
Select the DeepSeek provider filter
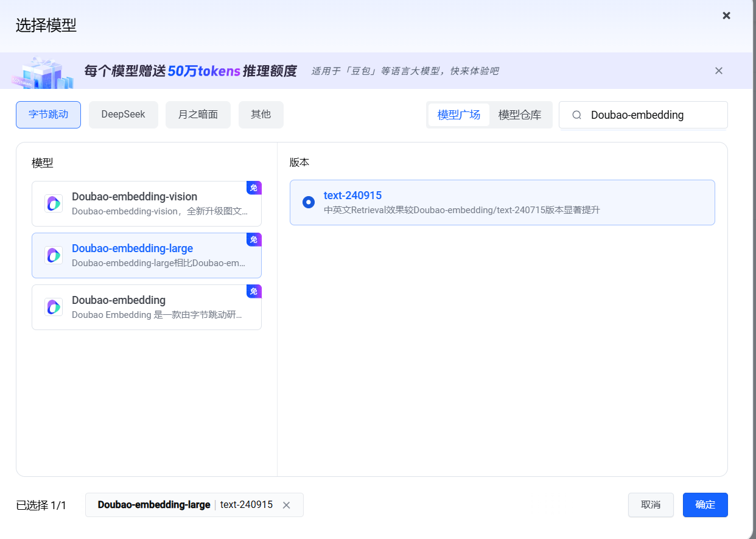[x=124, y=114]
